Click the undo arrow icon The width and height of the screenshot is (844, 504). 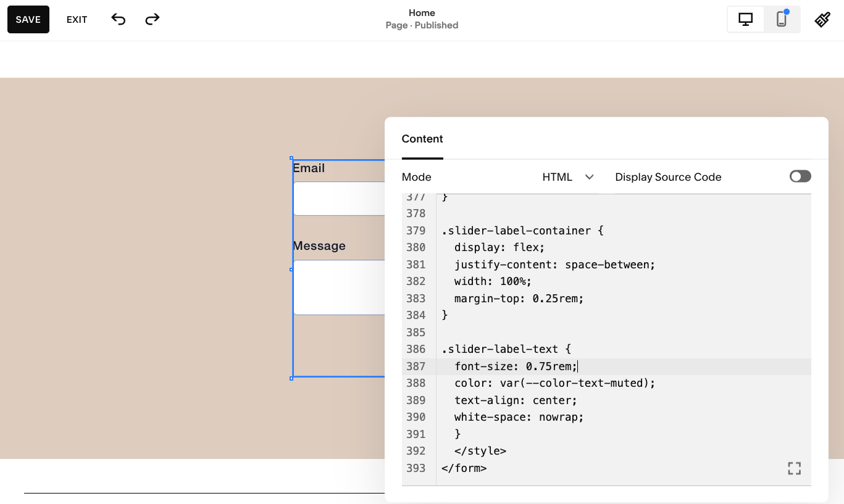tap(118, 19)
